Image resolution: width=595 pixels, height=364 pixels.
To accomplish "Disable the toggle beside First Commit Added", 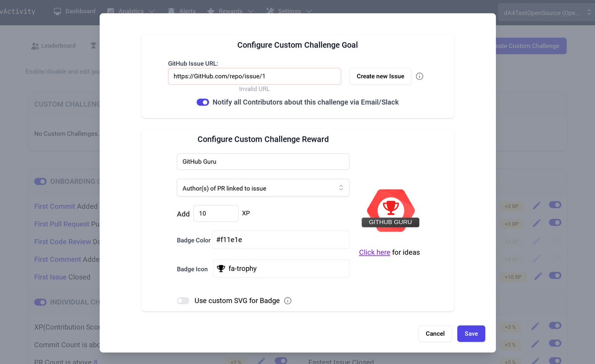I will click(x=555, y=205).
